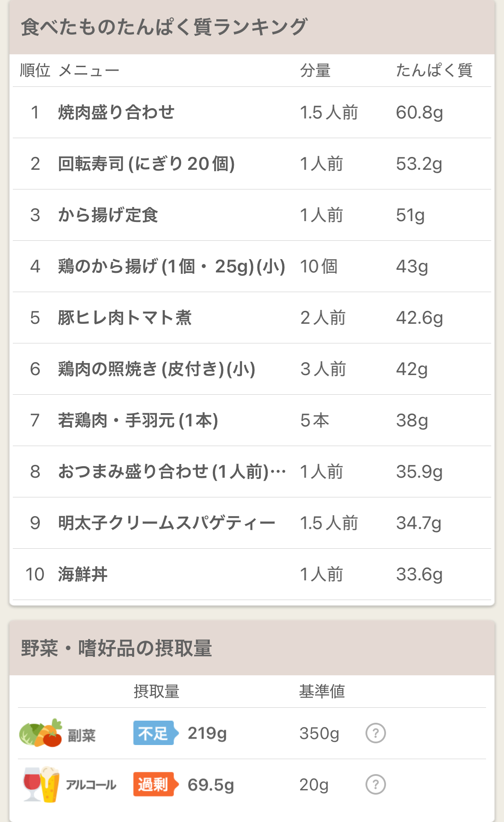Tap the vegetable 副菜 icon
This screenshot has width=504, height=822.
[41, 733]
